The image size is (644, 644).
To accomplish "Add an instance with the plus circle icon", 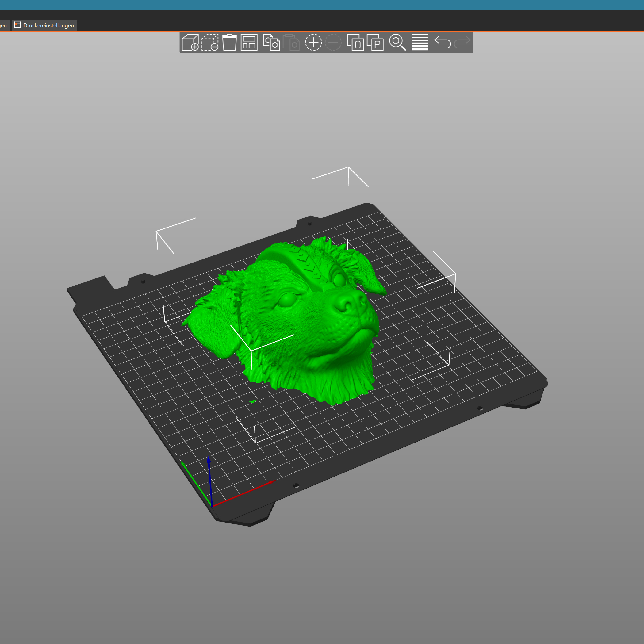I will pyautogui.click(x=313, y=42).
